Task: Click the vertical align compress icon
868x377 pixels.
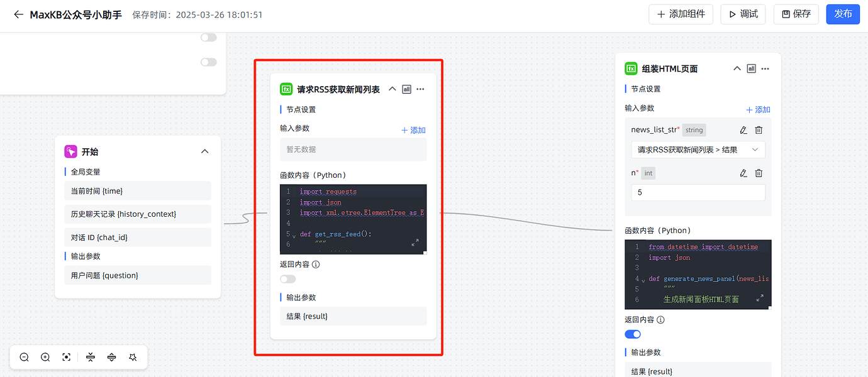Action: [x=90, y=357]
